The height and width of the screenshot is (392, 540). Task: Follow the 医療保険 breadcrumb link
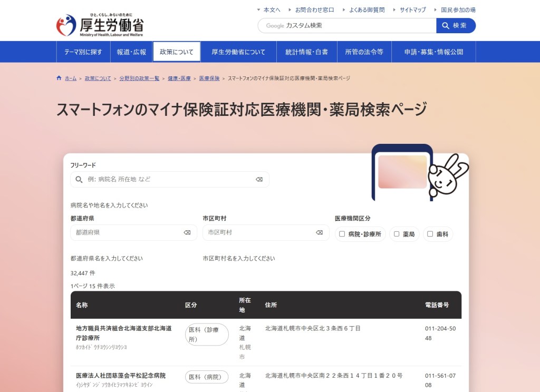point(209,79)
